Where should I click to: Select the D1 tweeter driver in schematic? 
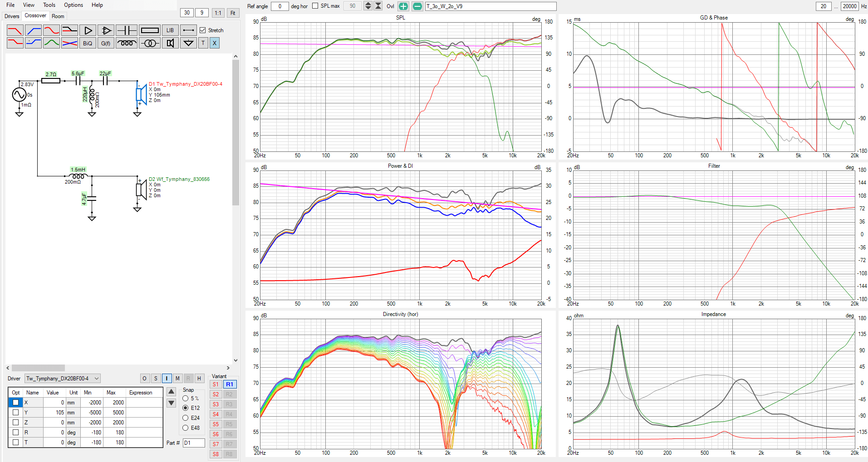click(141, 94)
